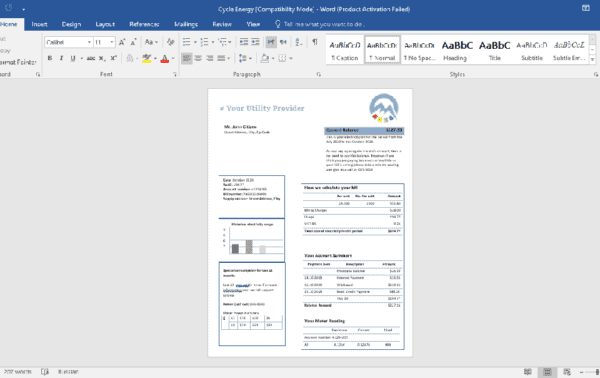This screenshot has width=600, height=378.
Task: Apply the red Font Color
Action: pyautogui.click(x=165, y=58)
